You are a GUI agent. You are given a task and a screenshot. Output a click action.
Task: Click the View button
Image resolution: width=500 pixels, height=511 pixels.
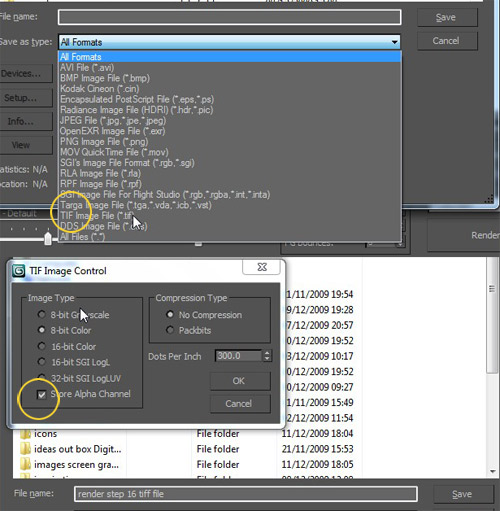pos(25,145)
